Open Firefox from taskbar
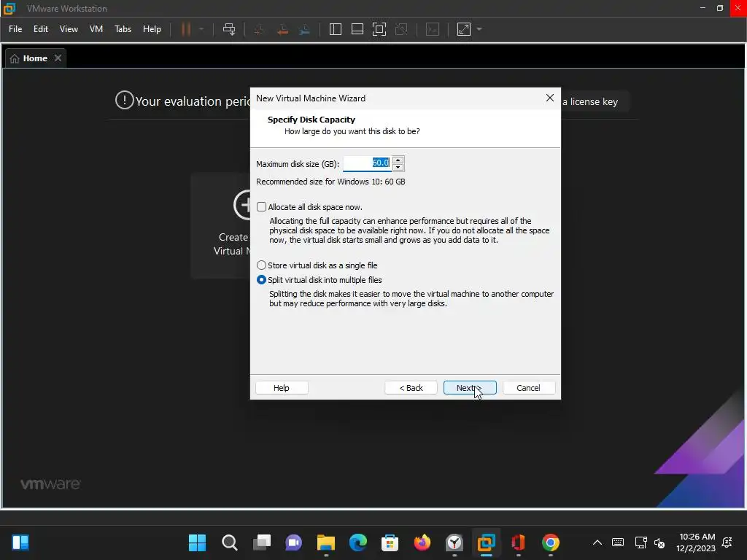The image size is (747, 560). (422, 542)
